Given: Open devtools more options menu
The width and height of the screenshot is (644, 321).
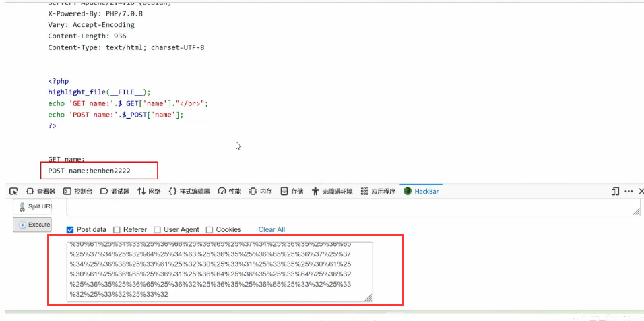Looking at the screenshot, I should (631, 192).
